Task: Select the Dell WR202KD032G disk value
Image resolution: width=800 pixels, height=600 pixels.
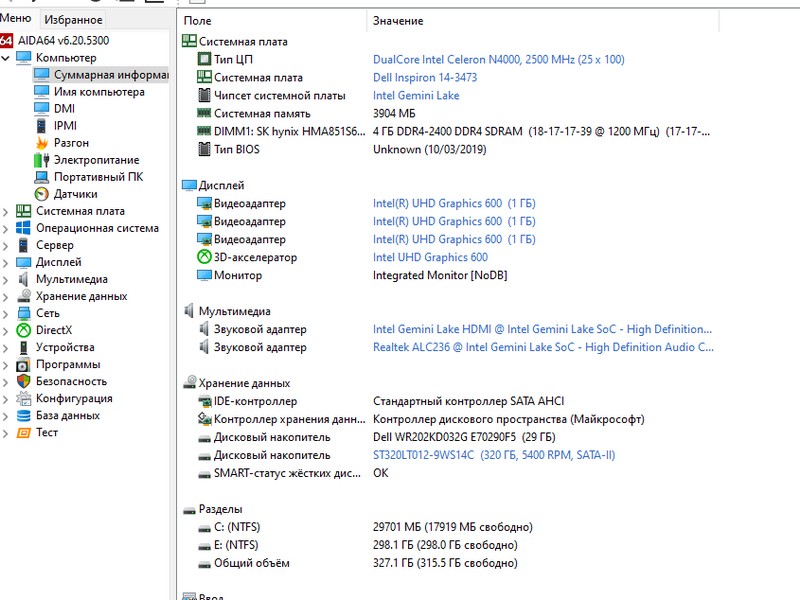Action: 464,437
